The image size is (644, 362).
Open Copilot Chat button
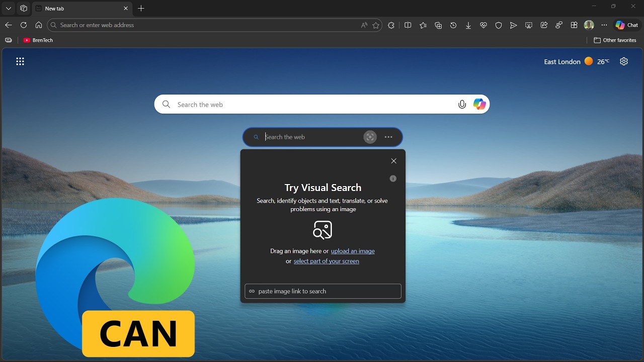pos(627,25)
